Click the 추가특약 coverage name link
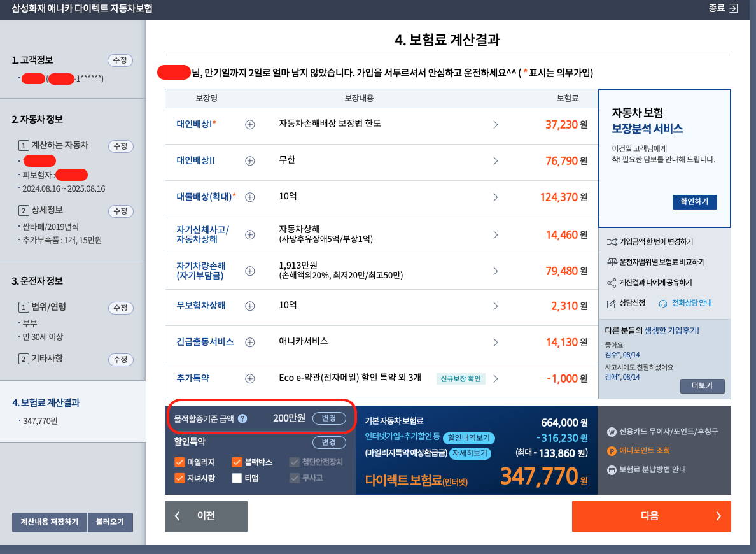Viewport: 756px width, 554px height. click(193, 378)
